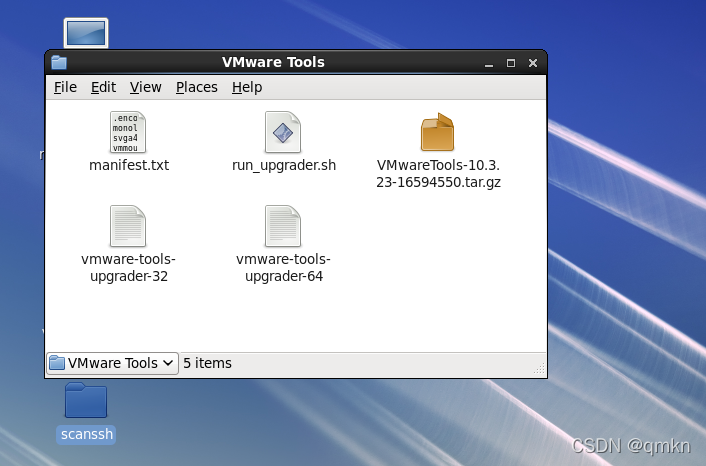This screenshot has width=706, height=466.
Task: Select the manifest.txt file icon
Action: tap(128, 132)
